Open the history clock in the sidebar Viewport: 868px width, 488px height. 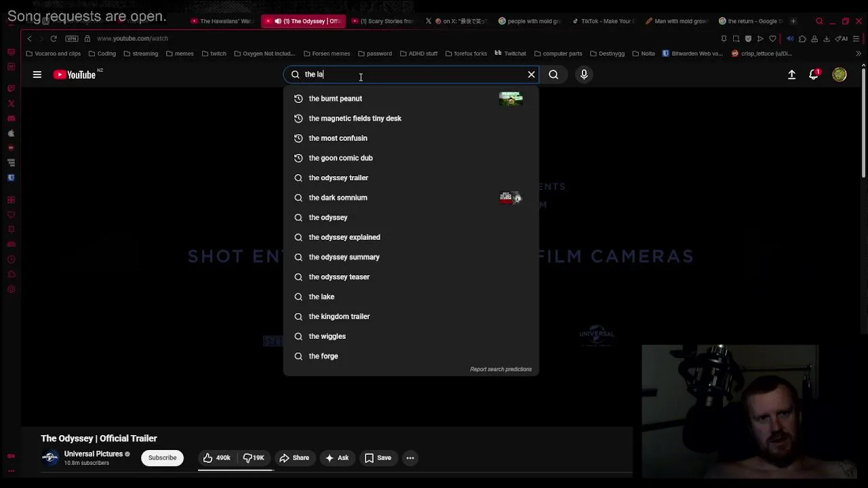11,260
